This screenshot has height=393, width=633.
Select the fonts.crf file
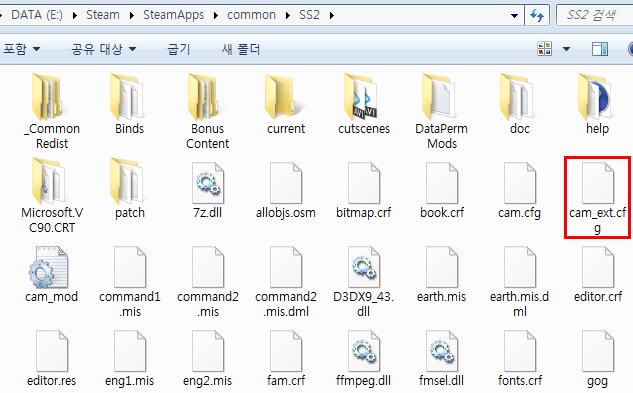[520, 359]
